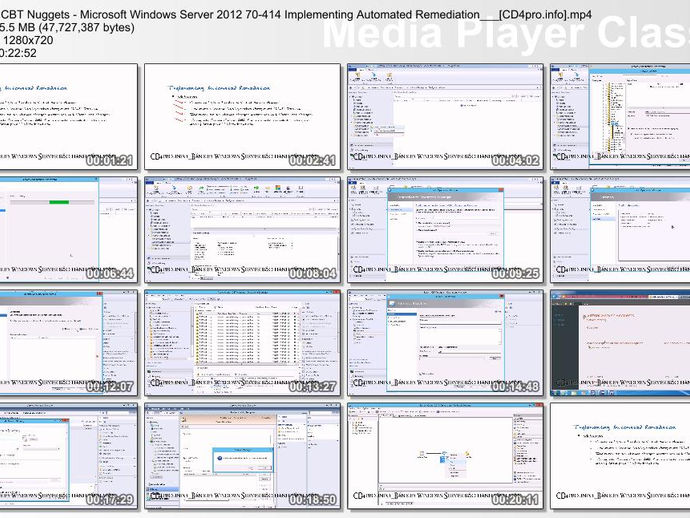Open the Windows 7 desktop thumbnail with taskbar

pyautogui.click(x=620, y=343)
